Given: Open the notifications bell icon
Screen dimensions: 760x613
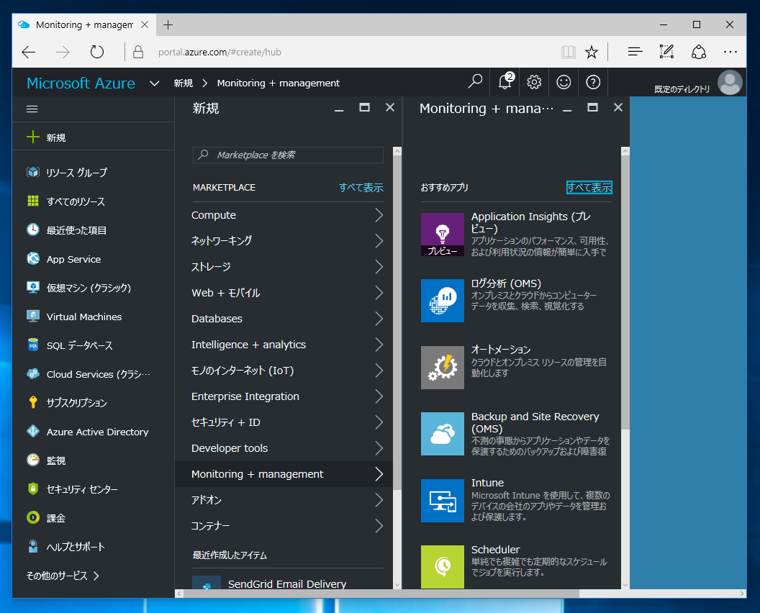Looking at the screenshot, I should tap(505, 82).
